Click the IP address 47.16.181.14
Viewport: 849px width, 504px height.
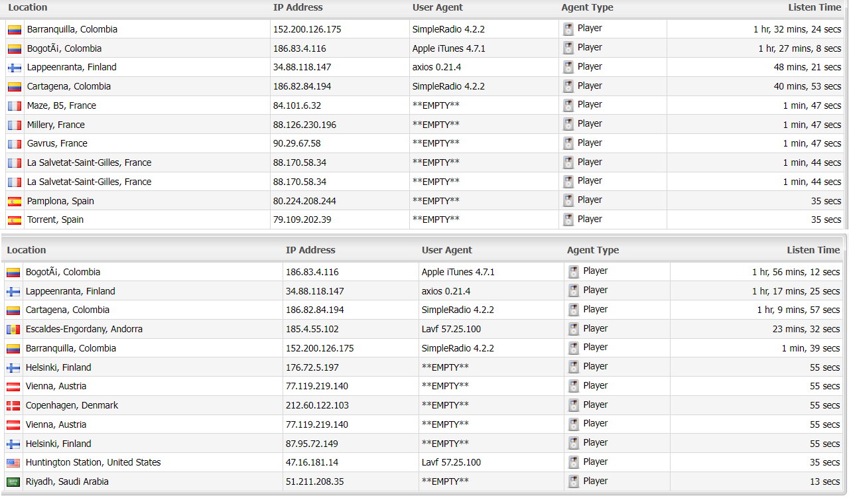click(x=312, y=462)
